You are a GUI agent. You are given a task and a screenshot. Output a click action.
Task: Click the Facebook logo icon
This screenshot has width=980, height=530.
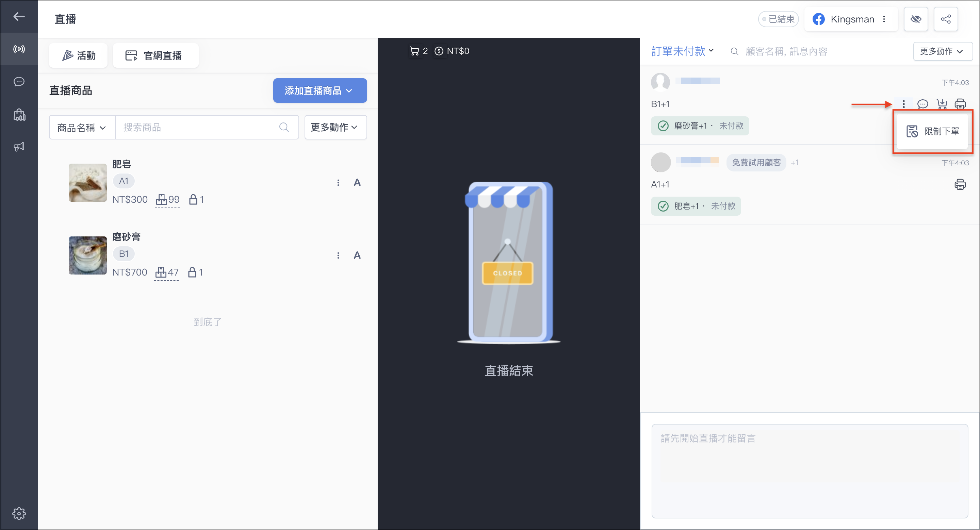[x=818, y=19]
